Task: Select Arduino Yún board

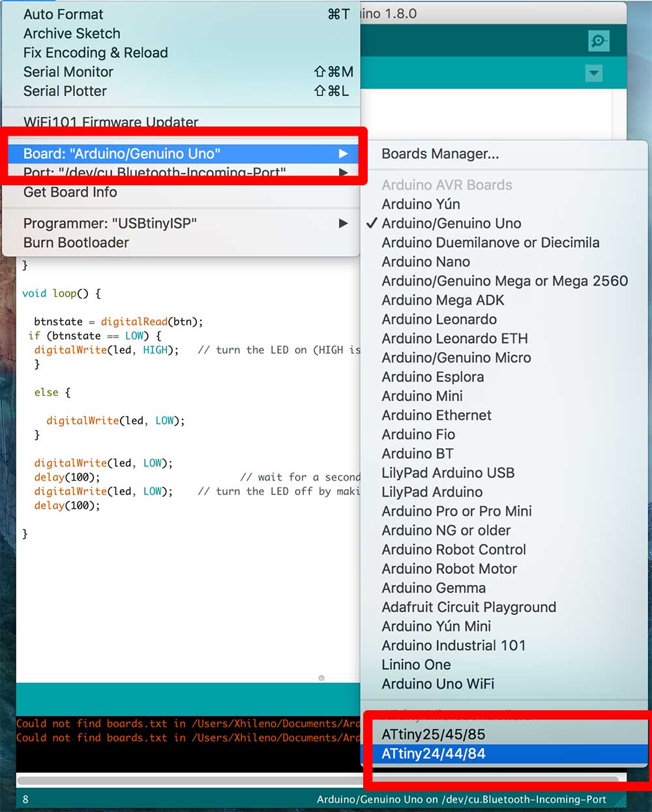Action: coord(504,204)
